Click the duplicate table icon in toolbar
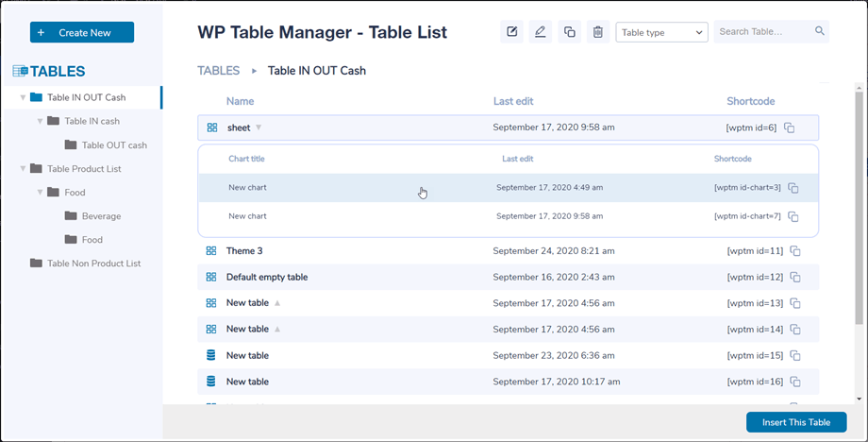The image size is (868, 442). click(569, 32)
